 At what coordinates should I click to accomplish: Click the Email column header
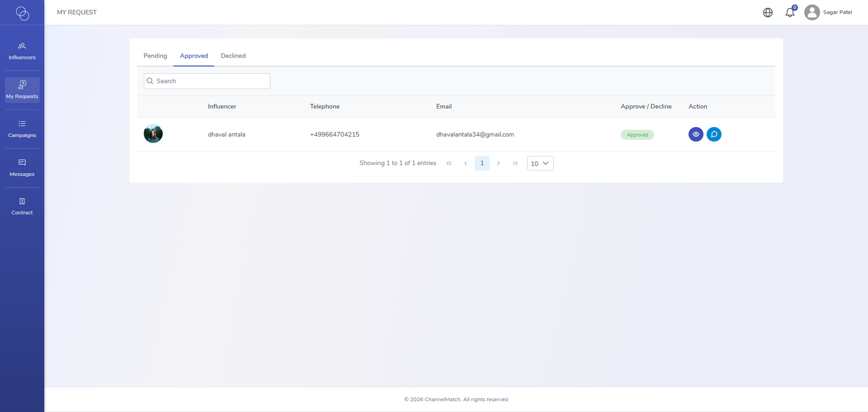tap(444, 106)
